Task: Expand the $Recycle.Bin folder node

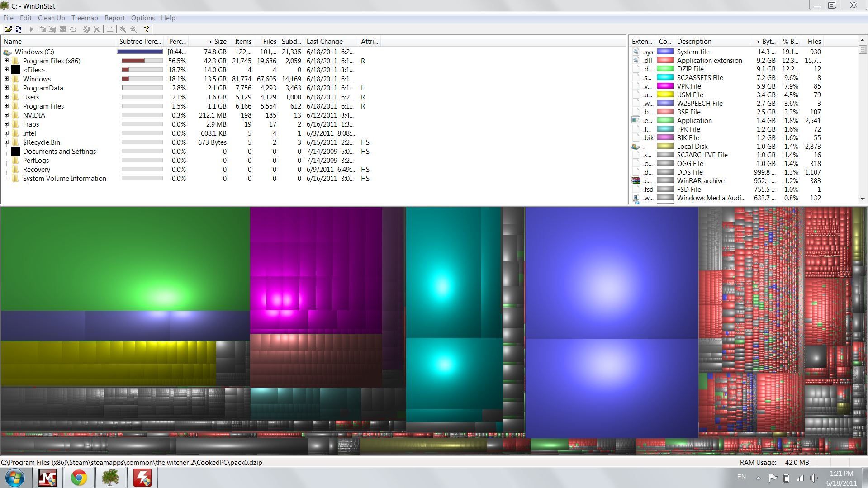Action: point(7,142)
